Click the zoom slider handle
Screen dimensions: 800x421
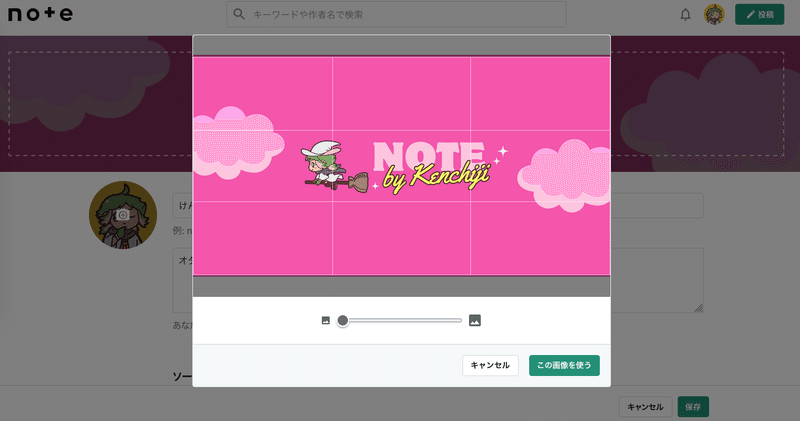tap(343, 320)
